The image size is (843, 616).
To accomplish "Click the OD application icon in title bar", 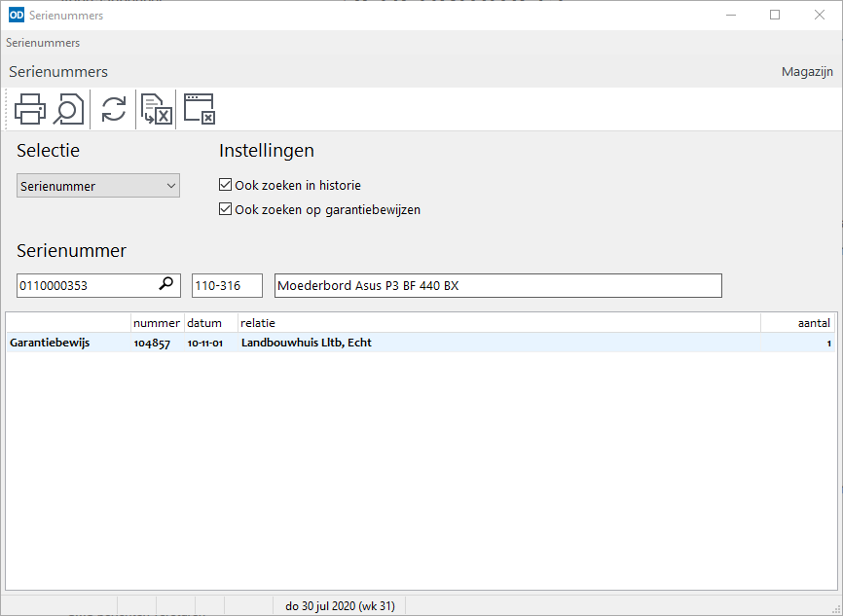I will [x=16, y=15].
